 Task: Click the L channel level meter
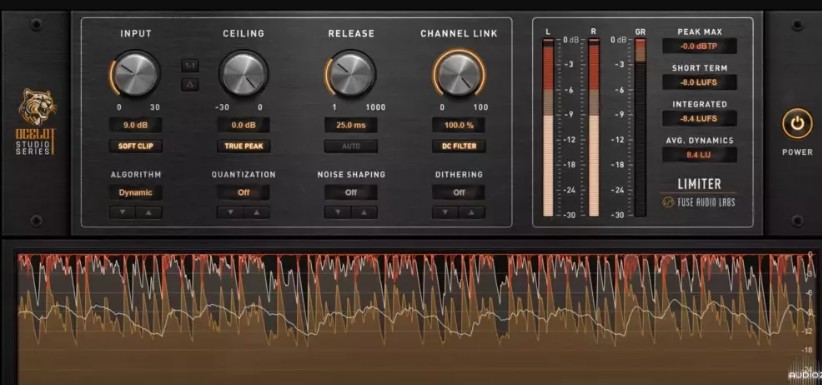(548, 127)
